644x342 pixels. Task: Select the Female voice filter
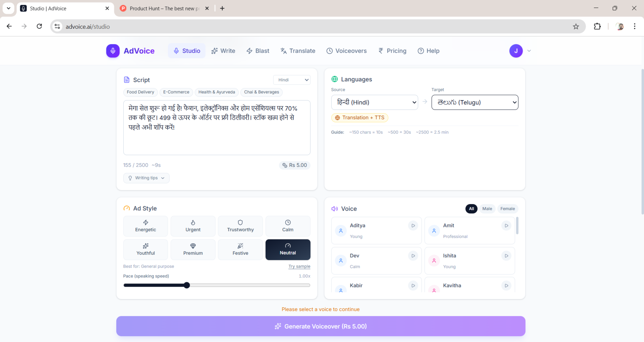(507, 209)
